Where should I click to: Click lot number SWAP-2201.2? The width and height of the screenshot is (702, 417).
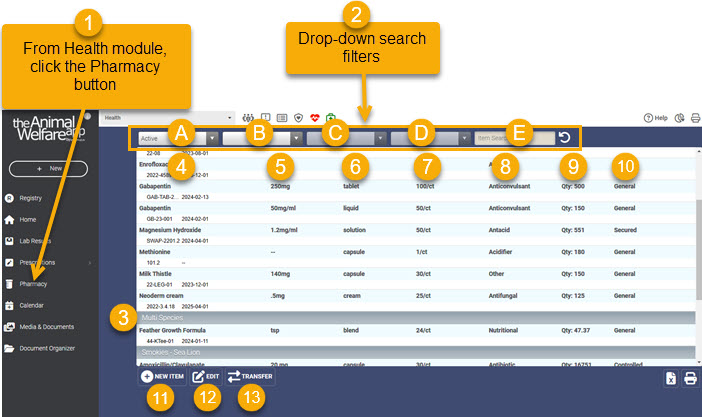point(163,241)
